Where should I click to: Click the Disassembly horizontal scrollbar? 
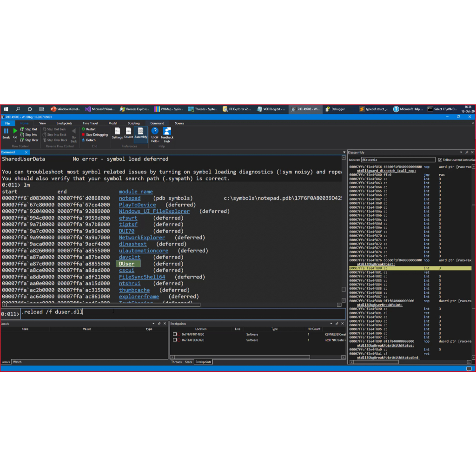click(x=376, y=362)
